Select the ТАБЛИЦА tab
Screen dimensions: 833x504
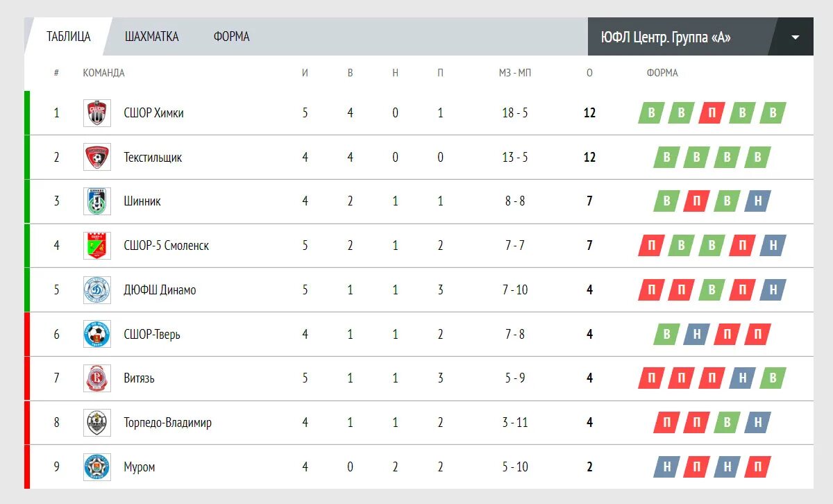(69, 37)
